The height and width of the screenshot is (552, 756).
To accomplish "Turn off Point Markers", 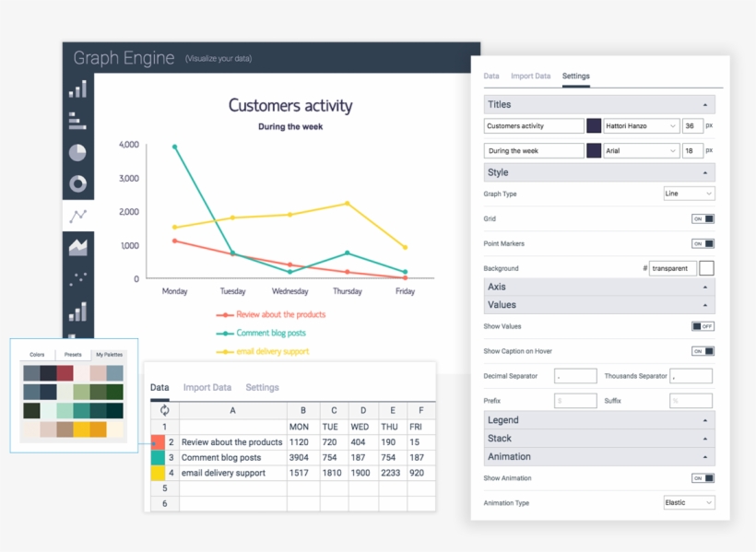I will tap(703, 244).
